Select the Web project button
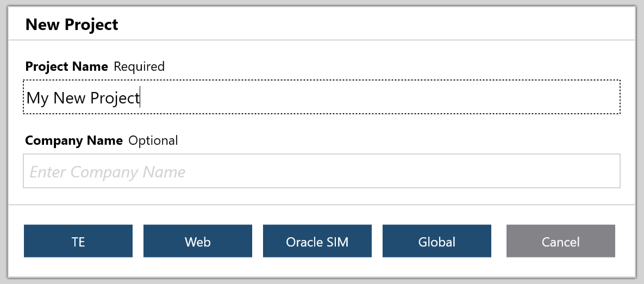The image size is (644, 284). [198, 241]
